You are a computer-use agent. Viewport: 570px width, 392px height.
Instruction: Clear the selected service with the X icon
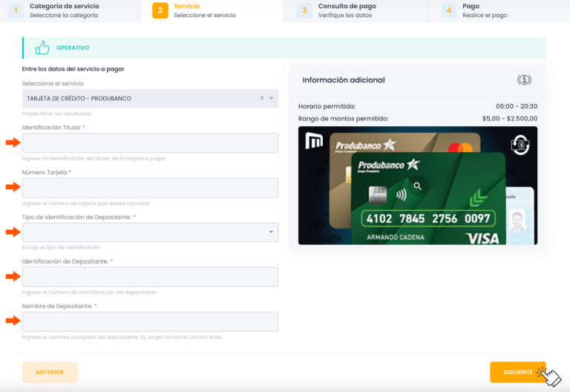[x=262, y=98]
